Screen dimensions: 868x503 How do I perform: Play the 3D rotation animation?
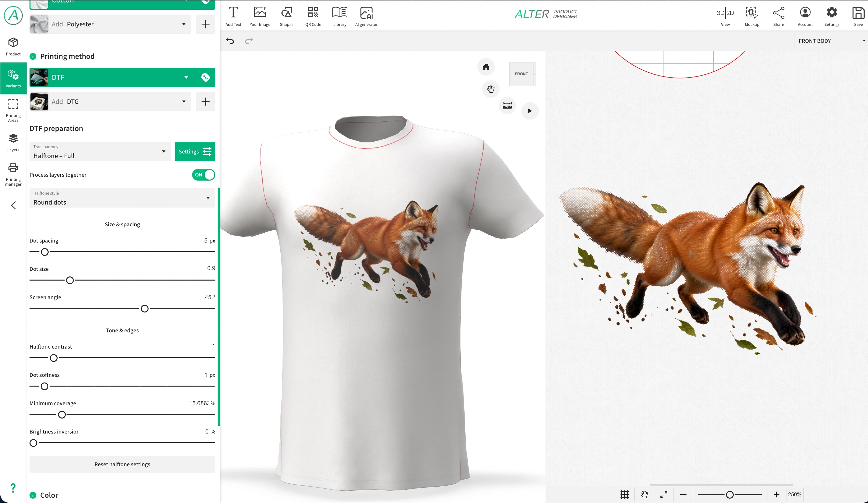(x=530, y=111)
